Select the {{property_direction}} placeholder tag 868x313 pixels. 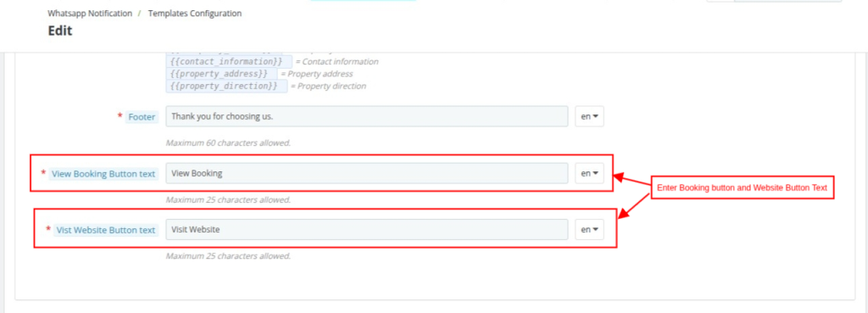[x=226, y=86]
